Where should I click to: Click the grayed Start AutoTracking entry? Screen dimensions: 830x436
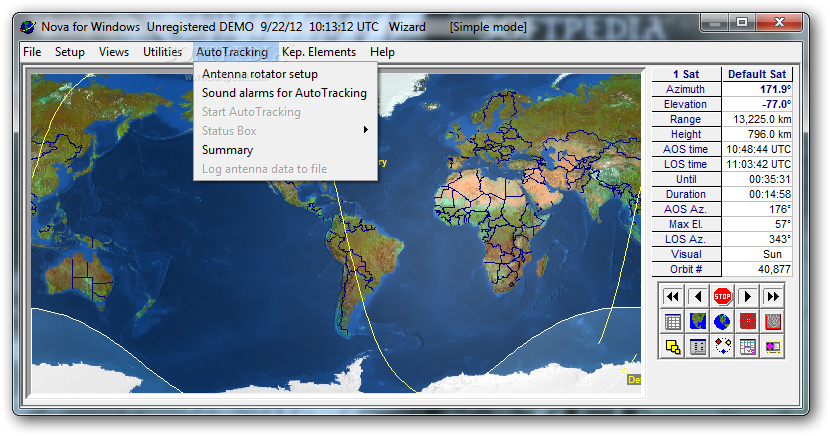coord(285,112)
